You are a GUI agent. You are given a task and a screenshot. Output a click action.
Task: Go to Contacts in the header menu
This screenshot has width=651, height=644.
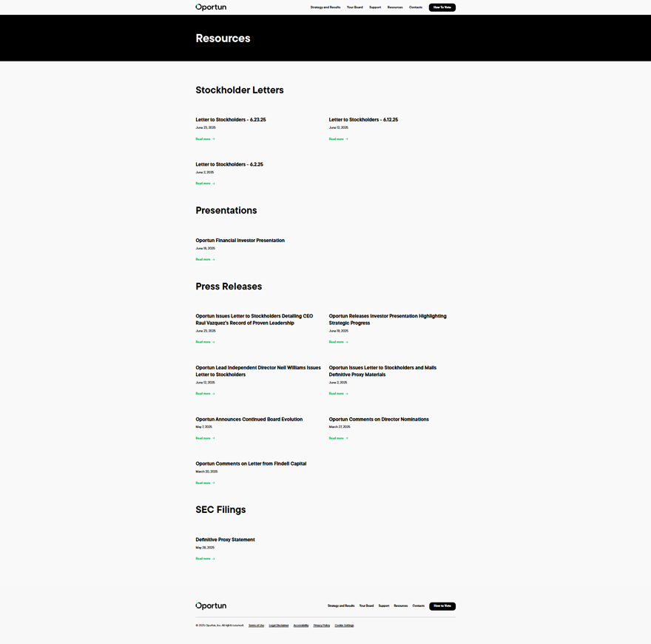pyautogui.click(x=416, y=7)
